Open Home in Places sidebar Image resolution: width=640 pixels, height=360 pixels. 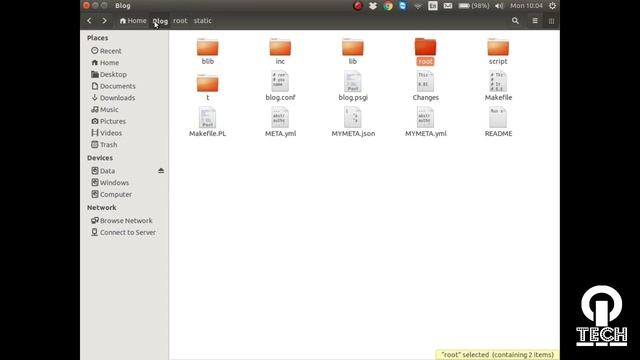click(105, 62)
